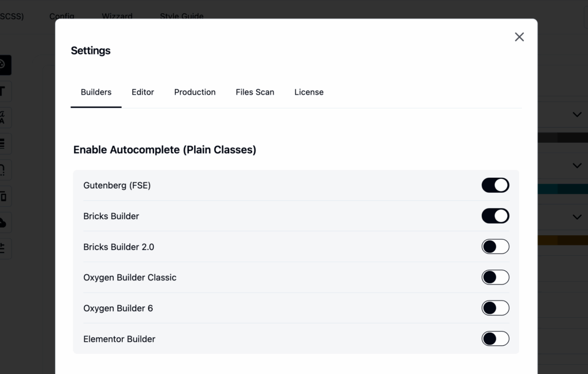Viewport: 588px width, 374px height.
Task: Open the middle chevron near the teal swatch
Action: click(x=577, y=166)
